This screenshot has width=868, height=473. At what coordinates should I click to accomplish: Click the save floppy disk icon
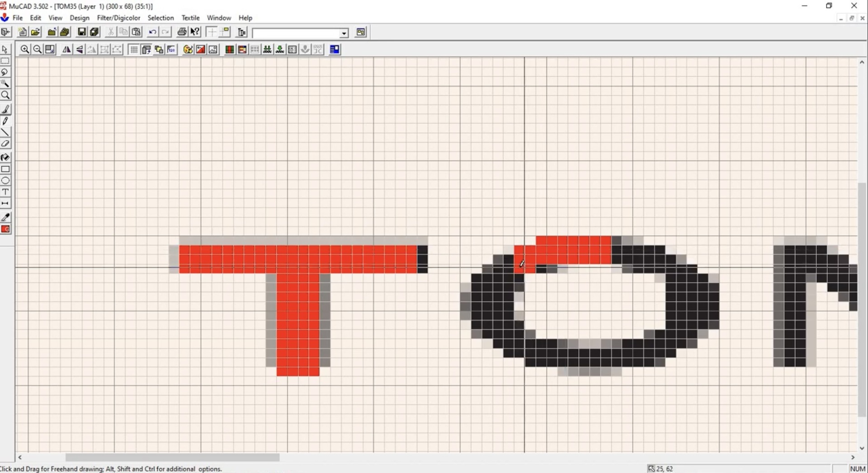click(x=82, y=32)
